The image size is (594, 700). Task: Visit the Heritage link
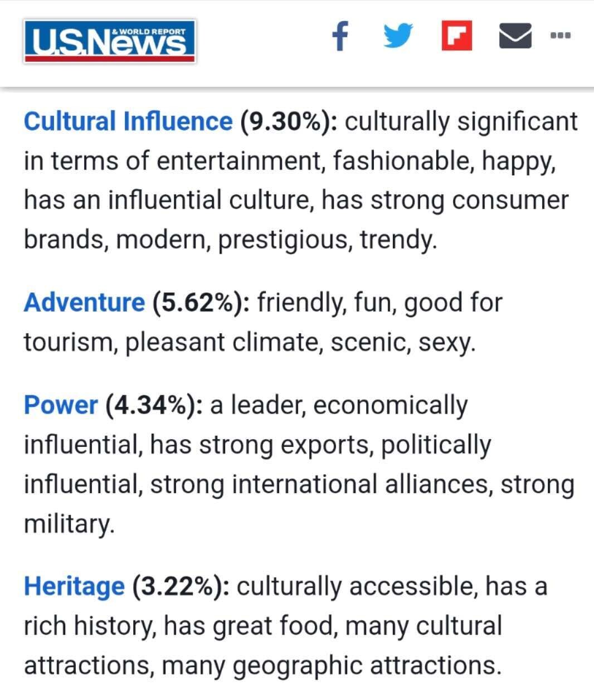click(x=74, y=586)
